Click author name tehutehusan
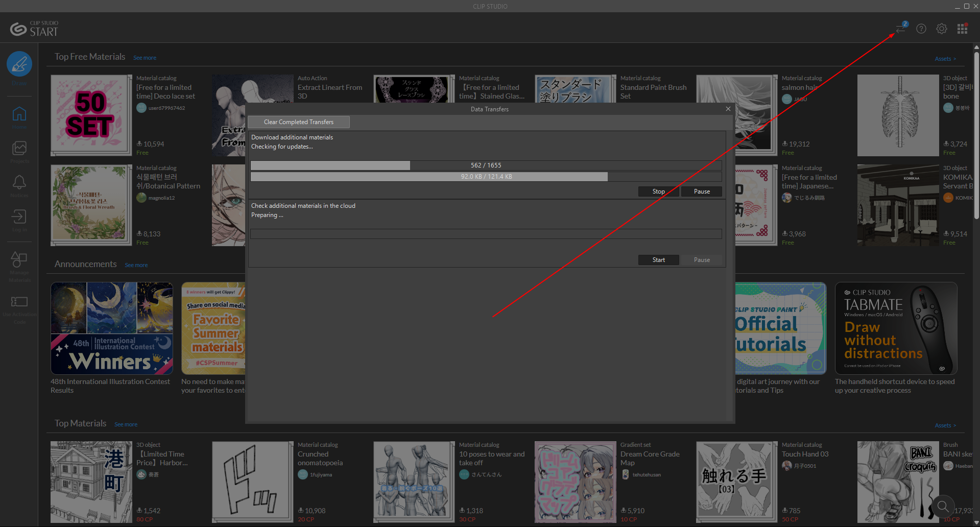 [x=647, y=475]
